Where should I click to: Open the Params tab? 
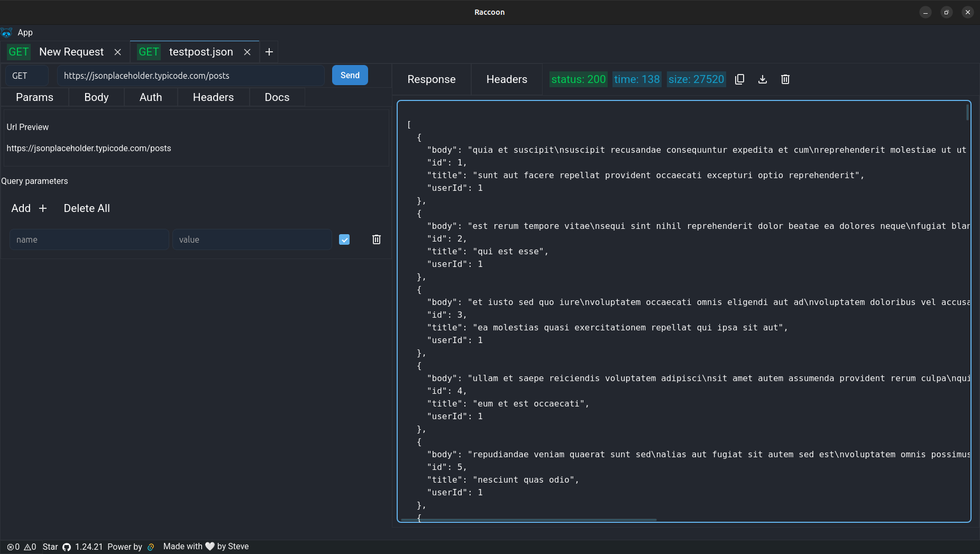pos(35,97)
